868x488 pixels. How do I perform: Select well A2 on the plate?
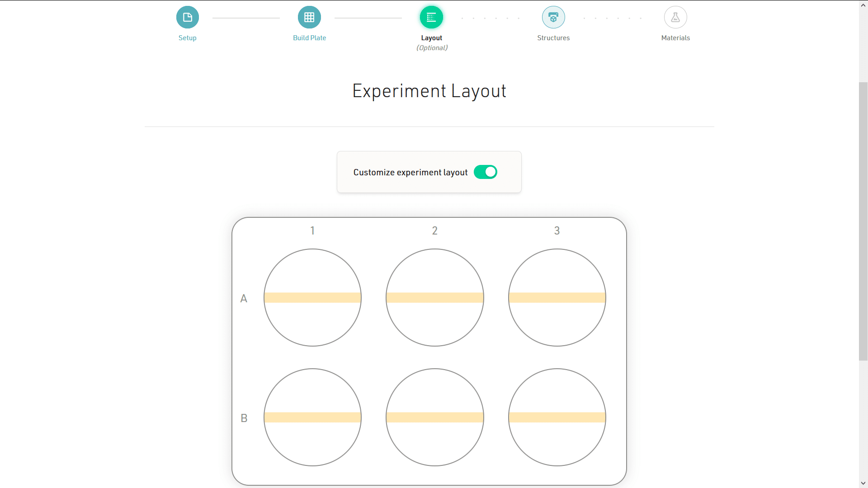[x=434, y=297]
